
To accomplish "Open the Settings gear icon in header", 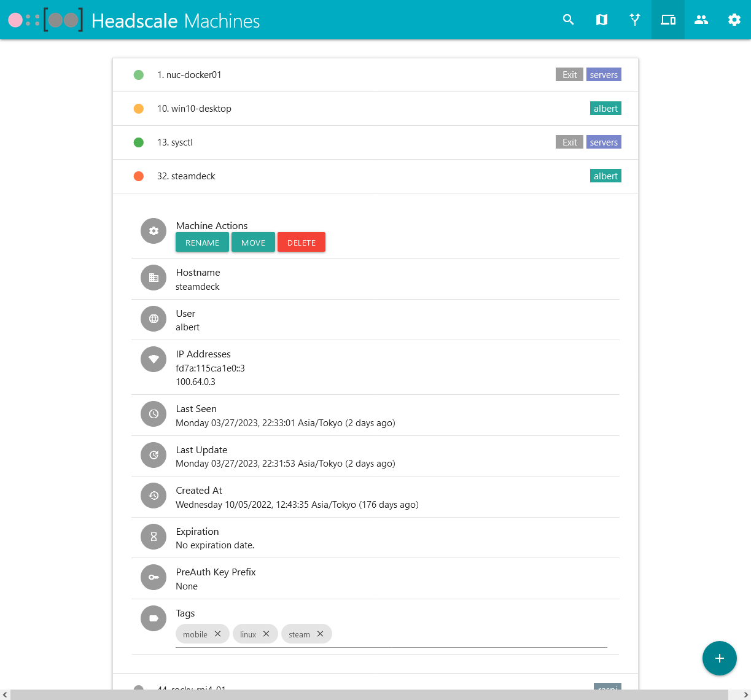I will point(734,20).
